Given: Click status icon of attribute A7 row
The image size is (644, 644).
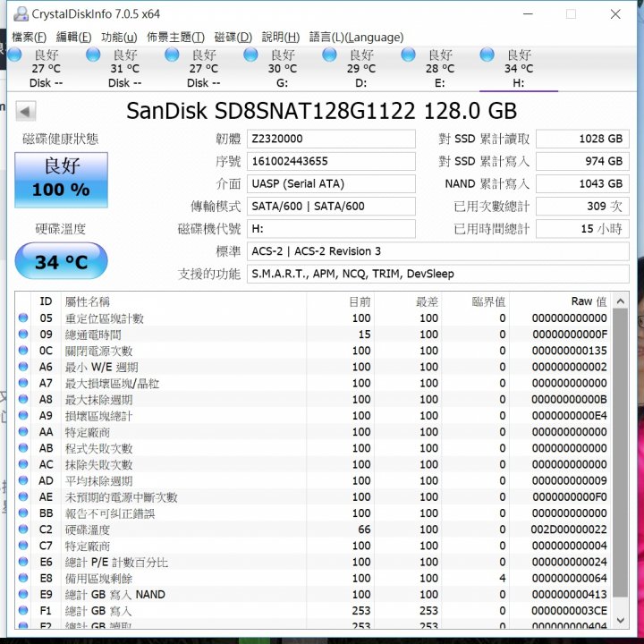Looking at the screenshot, I should tap(23, 383).
